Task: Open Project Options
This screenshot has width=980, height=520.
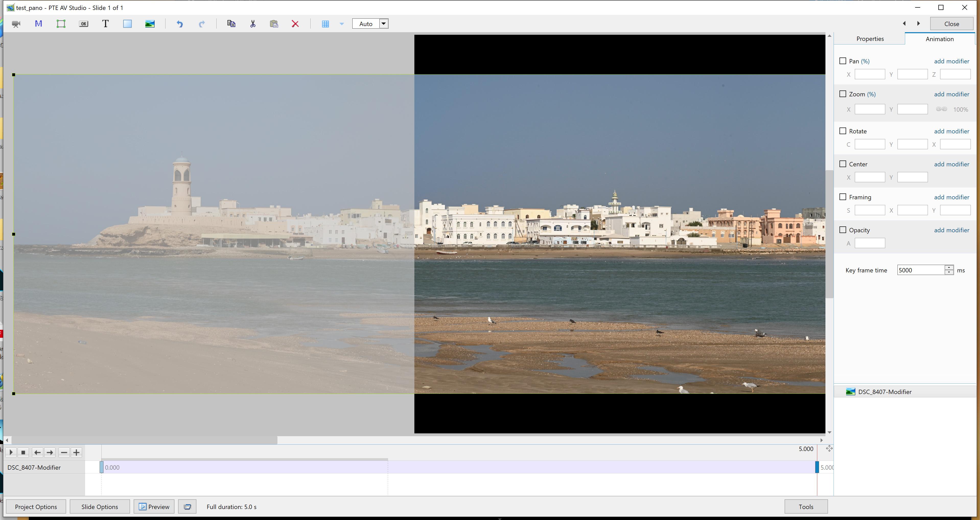Action: tap(36, 507)
